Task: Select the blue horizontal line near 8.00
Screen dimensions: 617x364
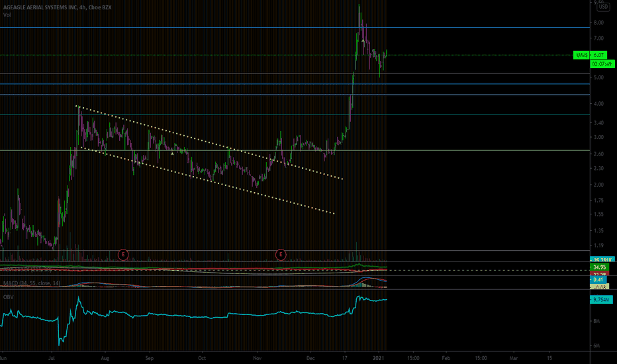Action: coord(295,28)
